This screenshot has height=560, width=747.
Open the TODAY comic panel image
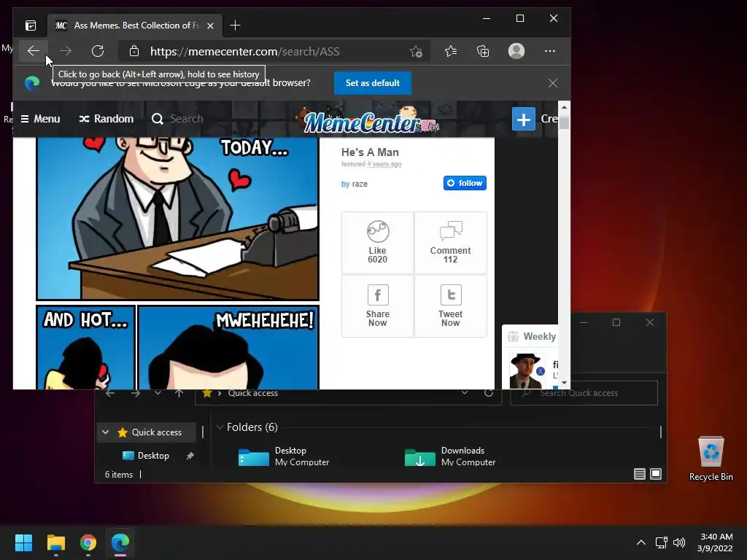(x=178, y=218)
